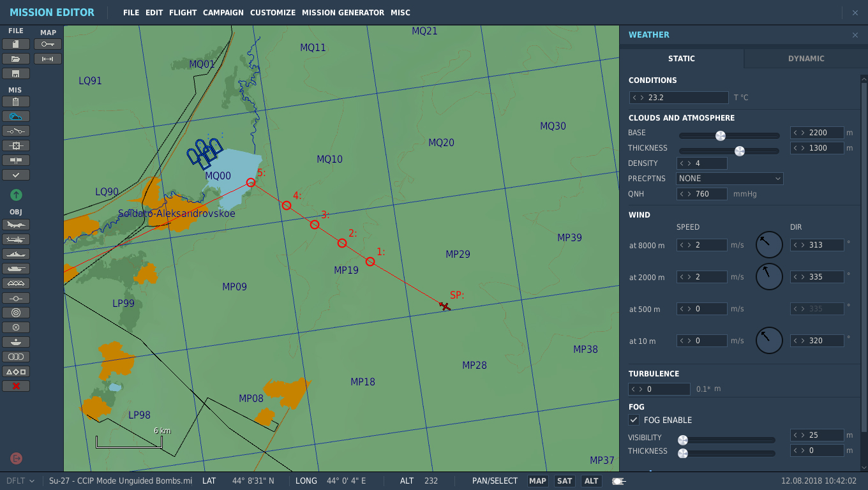This screenshot has width=868, height=490.
Task: Open the triggers switch icon
Action: [x=16, y=131]
